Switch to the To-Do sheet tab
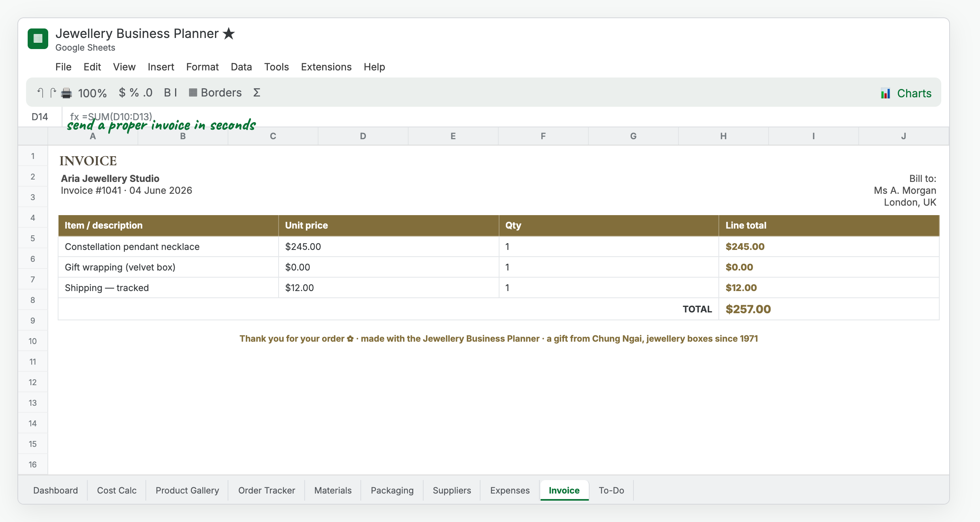The image size is (980, 522). click(x=612, y=490)
